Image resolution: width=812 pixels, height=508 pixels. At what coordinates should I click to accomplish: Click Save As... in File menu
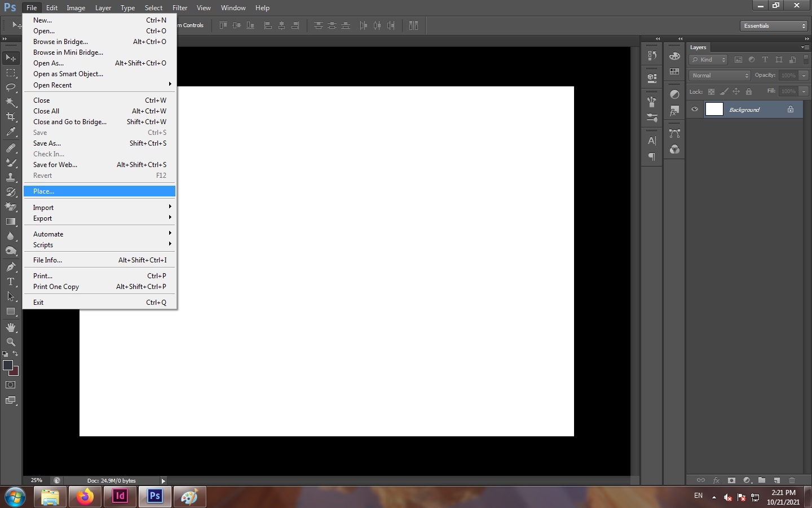[47, 143]
